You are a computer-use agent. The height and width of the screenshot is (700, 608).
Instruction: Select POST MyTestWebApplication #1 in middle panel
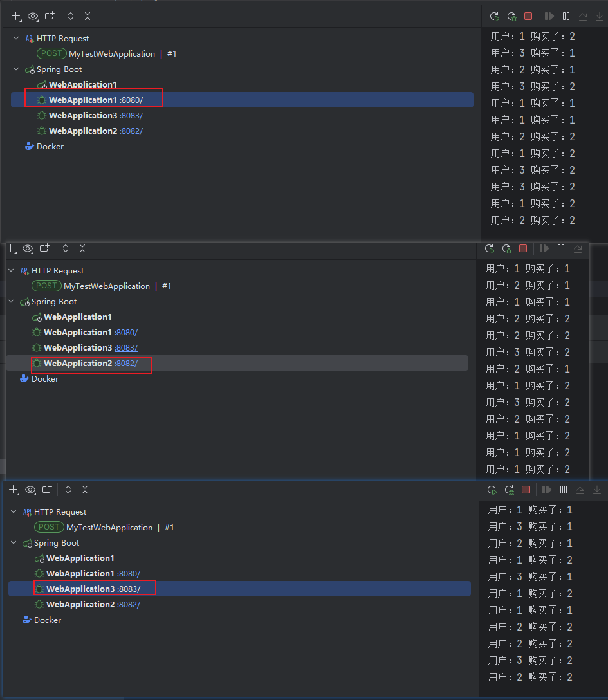(102, 286)
